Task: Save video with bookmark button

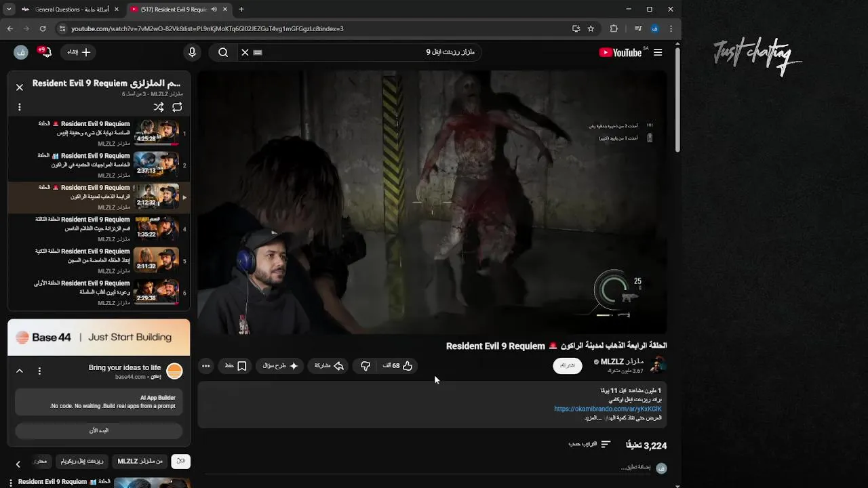Action: (x=236, y=366)
